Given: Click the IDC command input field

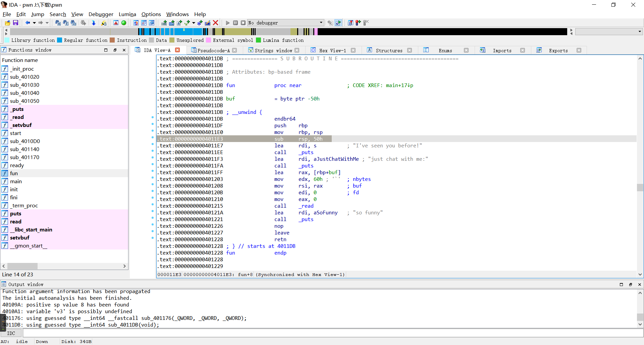Looking at the screenshot, I should click(x=332, y=333).
